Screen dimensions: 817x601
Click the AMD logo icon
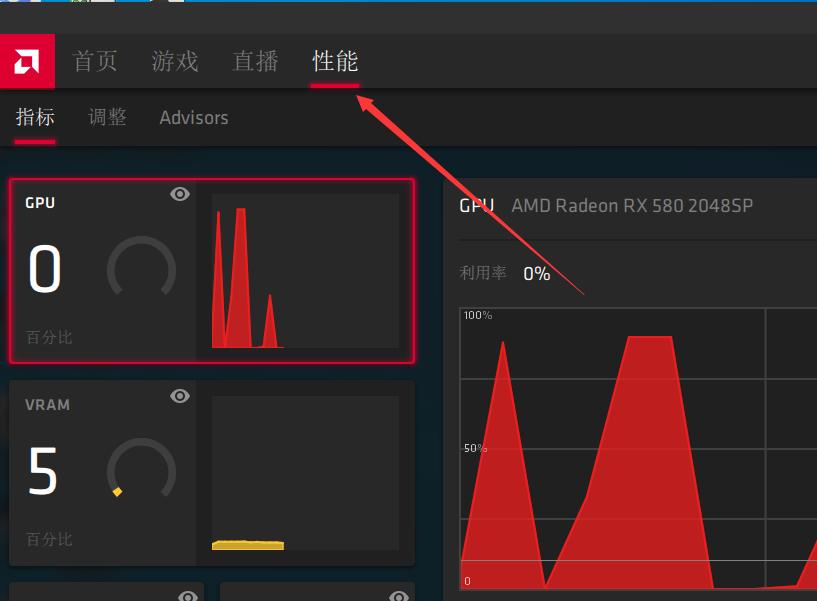pos(27,61)
